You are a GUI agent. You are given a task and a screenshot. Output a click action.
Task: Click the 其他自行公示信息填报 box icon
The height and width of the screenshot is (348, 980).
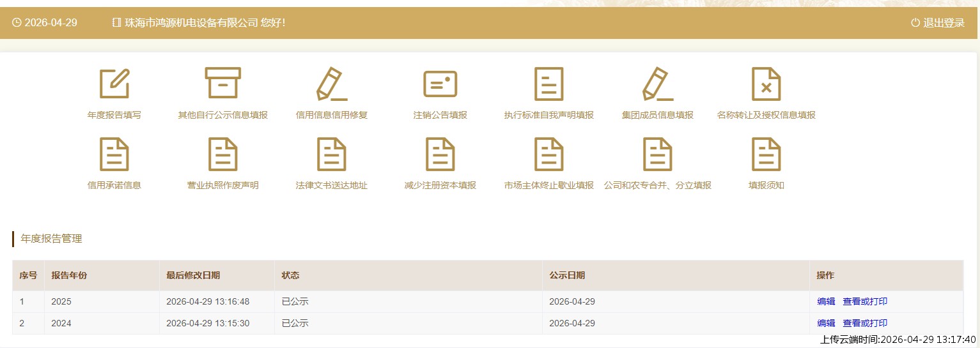[x=223, y=84]
